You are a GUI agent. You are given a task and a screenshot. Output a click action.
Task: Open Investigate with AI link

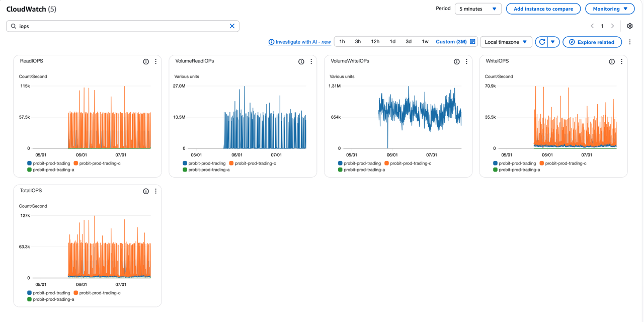pos(299,42)
